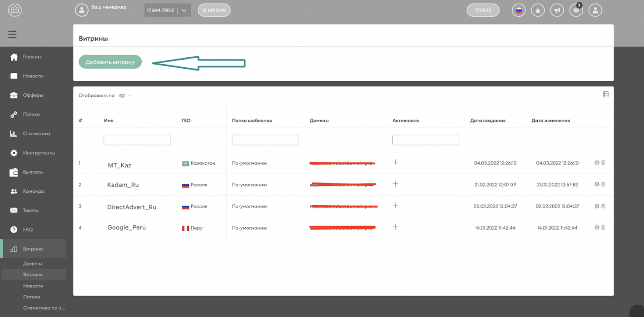Viewport: 644px width, 317px height.
Task: Open Выплаты in the sidebar
Action: tap(33, 172)
